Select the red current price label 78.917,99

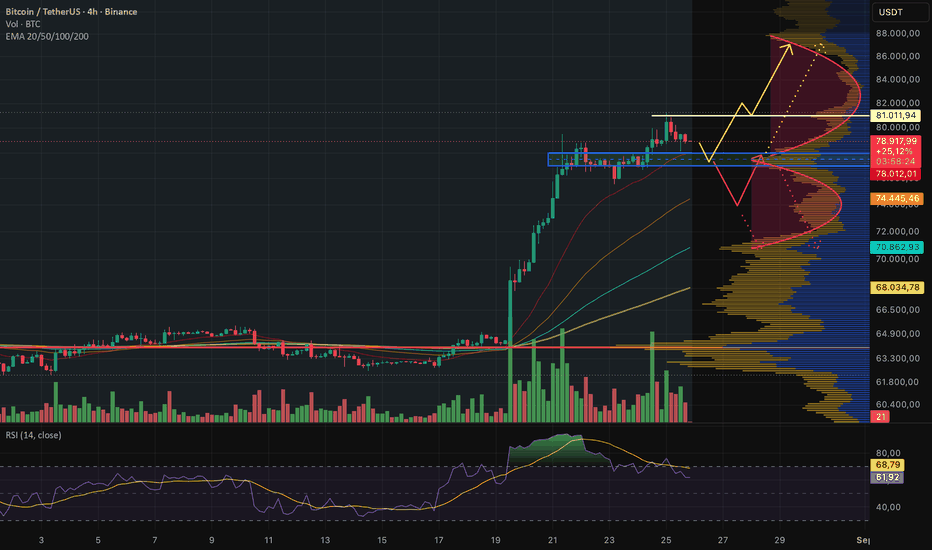[896, 141]
